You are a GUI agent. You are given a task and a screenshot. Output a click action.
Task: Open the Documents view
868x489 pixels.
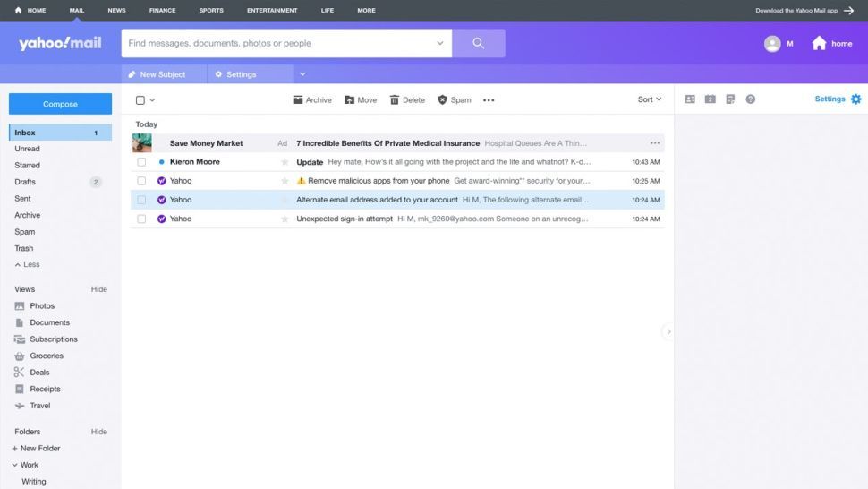click(42, 322)
